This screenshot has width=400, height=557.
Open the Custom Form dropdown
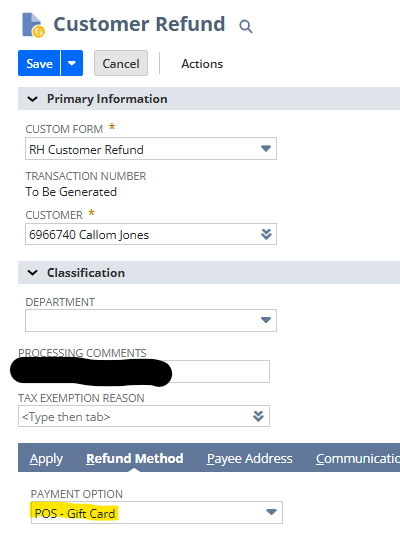[151, 149]
